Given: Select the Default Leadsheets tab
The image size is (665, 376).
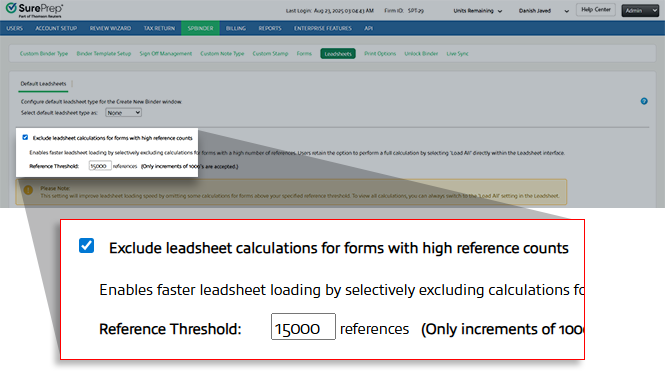Looking at the screenshot, I should 43,84.
